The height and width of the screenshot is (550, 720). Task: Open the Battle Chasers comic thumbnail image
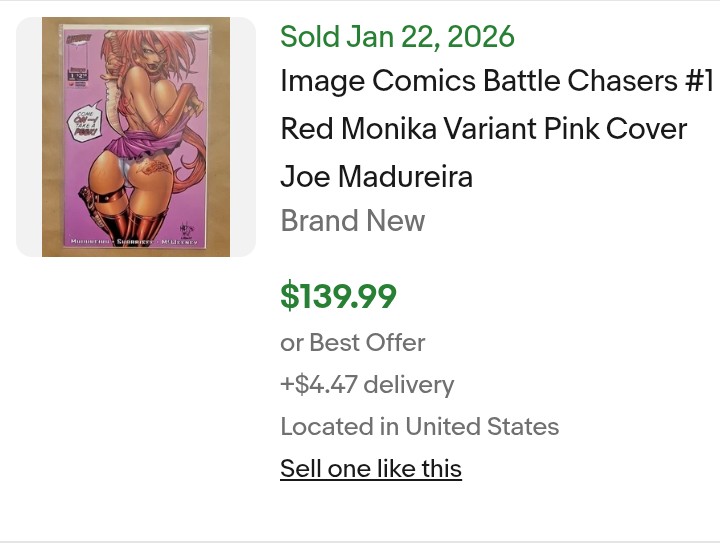click(x=136, y=136)
